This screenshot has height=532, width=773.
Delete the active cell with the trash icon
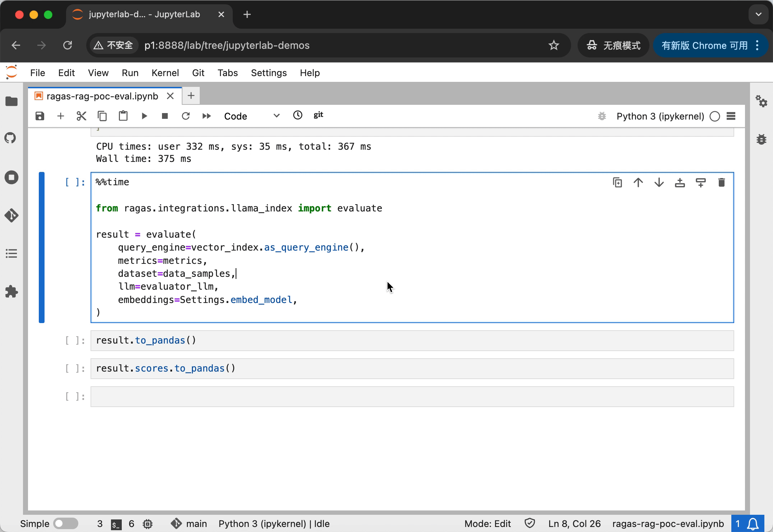coord(721,183)
